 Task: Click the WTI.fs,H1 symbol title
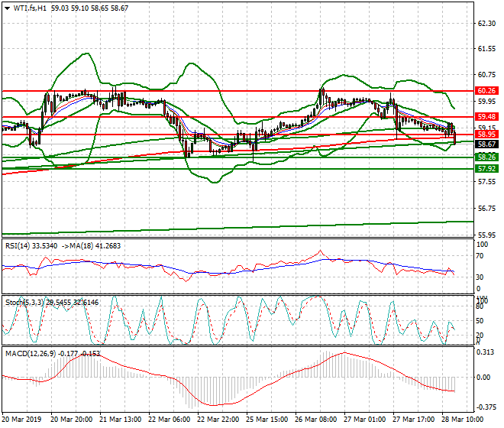tap(30, 8)
